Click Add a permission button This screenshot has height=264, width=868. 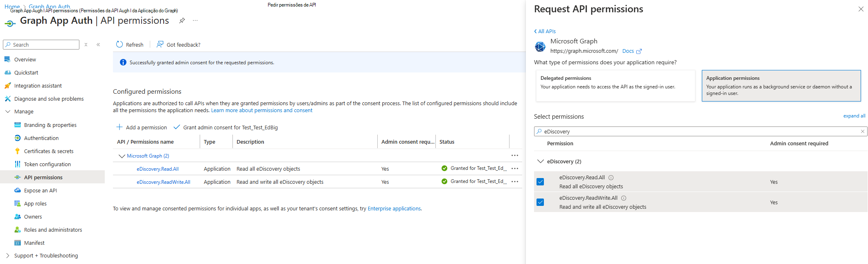(x=142, y=127)
